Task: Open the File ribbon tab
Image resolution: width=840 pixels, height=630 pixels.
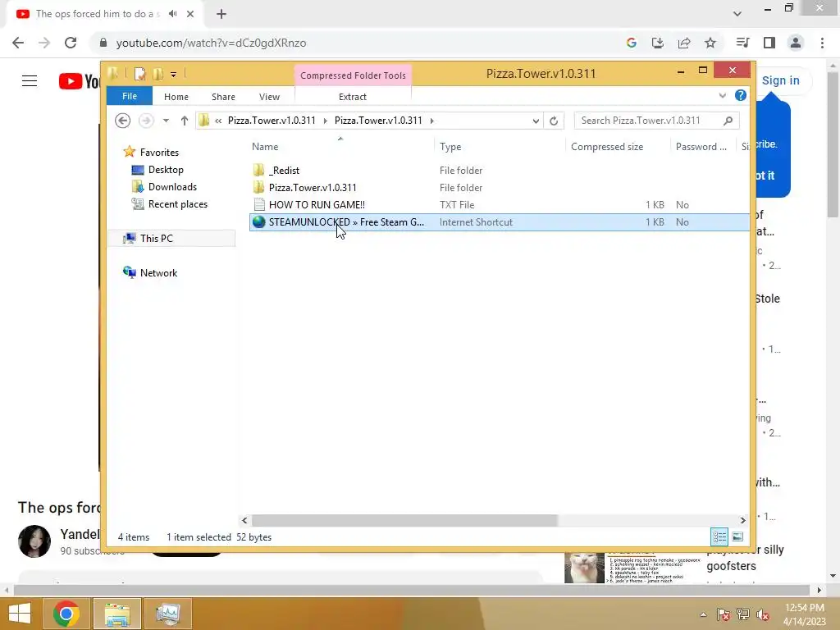Action: tap(130, 96)
